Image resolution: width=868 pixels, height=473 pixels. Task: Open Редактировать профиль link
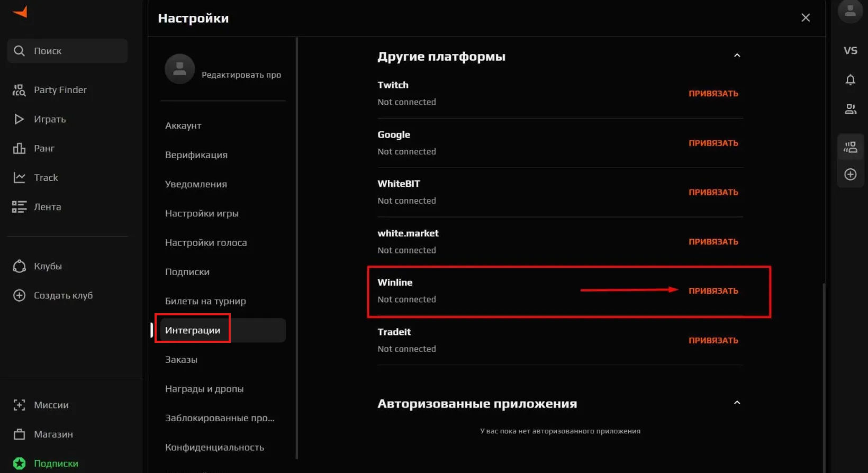241,75
